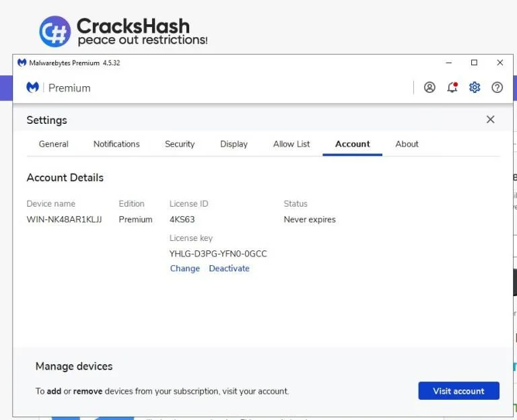Click the license key text YHLG-D3PG-YFN0-0GCC
517x420 pixels.
pos(218,254)
